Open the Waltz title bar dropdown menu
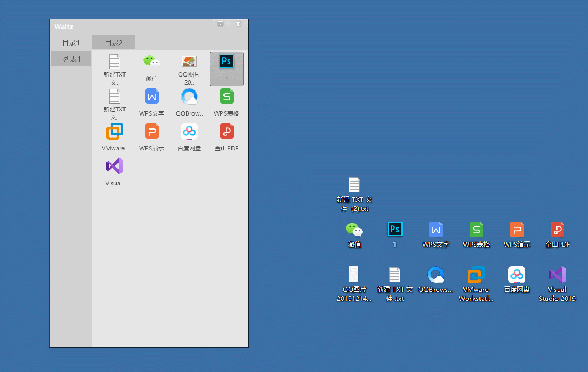 click(220, 24)
